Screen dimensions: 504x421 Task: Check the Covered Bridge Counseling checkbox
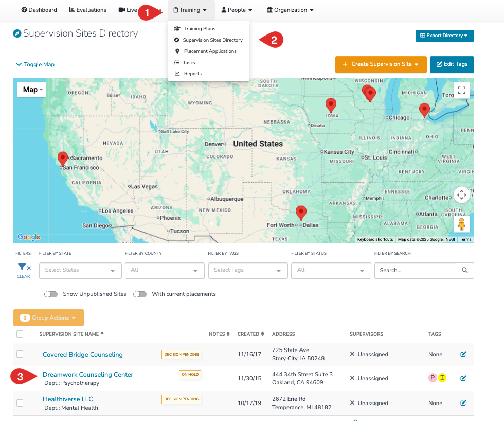(20, 354)
